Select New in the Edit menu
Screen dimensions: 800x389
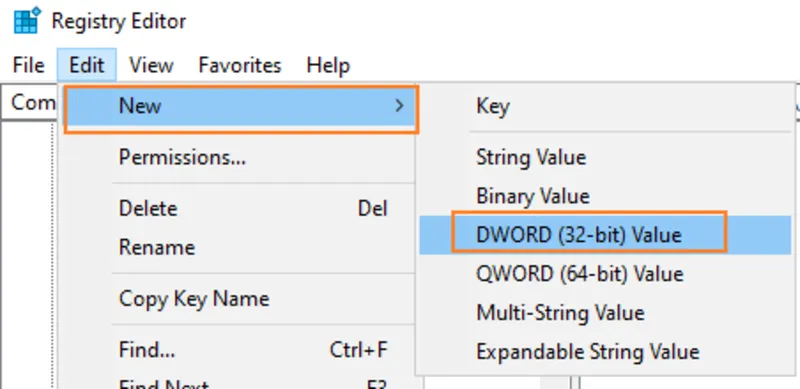pyautogui.click(x=241, y=106)
